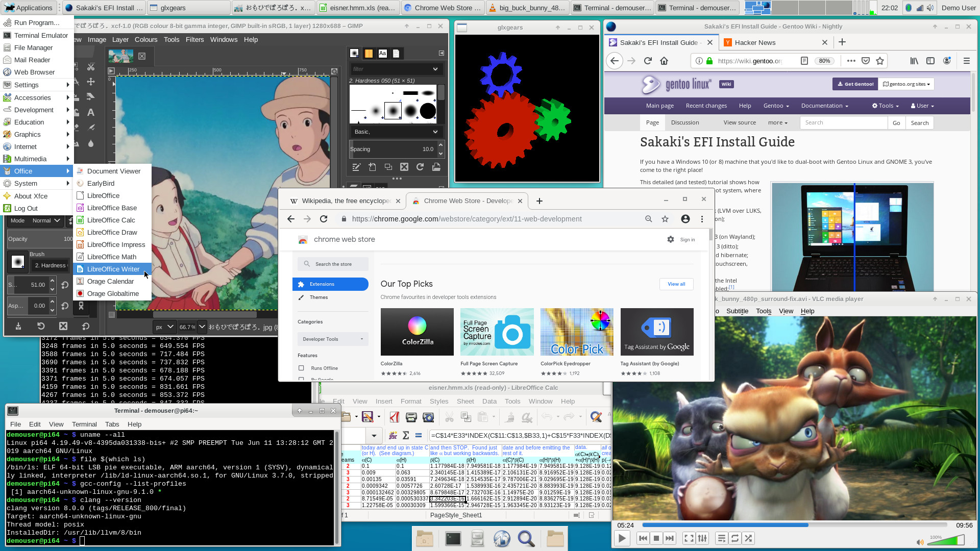
Task: Open print preview icon in Calc toolbar
Action: click(x=428, y=417)
